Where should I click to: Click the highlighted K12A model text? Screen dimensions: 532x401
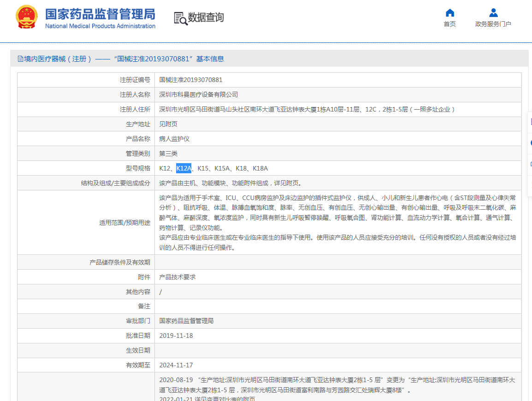click(x=183, y=168)
